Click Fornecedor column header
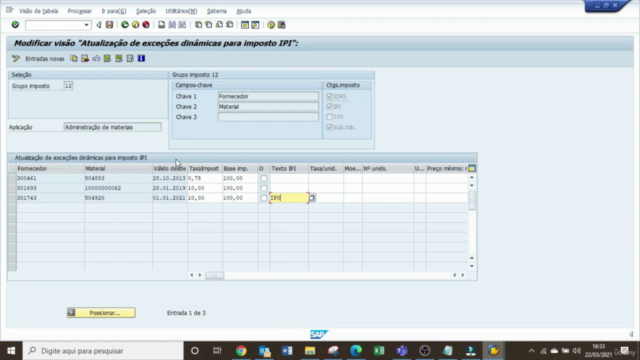Screen dimensions: 640x360 (50, 168)
